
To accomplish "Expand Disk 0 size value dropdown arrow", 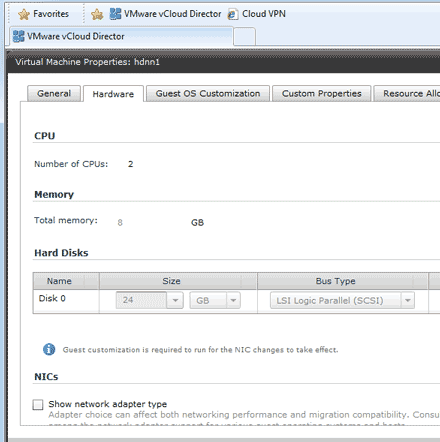I will (175, 300).
